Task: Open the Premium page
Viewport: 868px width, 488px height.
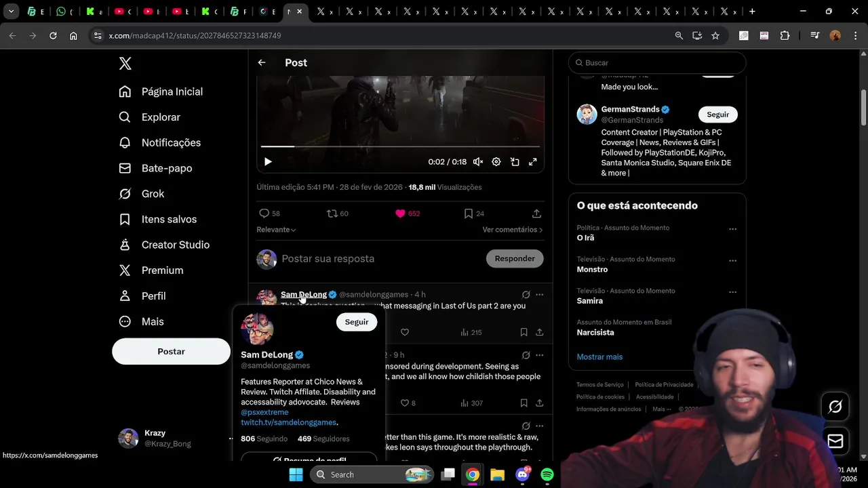Action: (x=151, y=270)
